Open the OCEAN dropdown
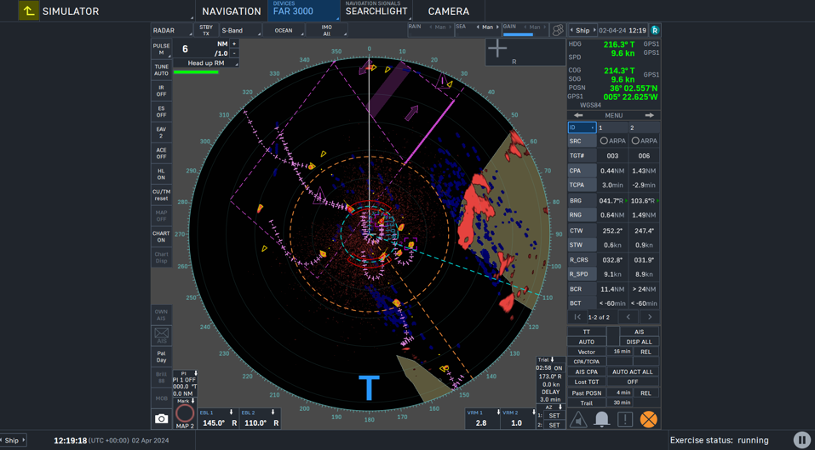Viewport: 816px width, 452px height. [284, 30]
